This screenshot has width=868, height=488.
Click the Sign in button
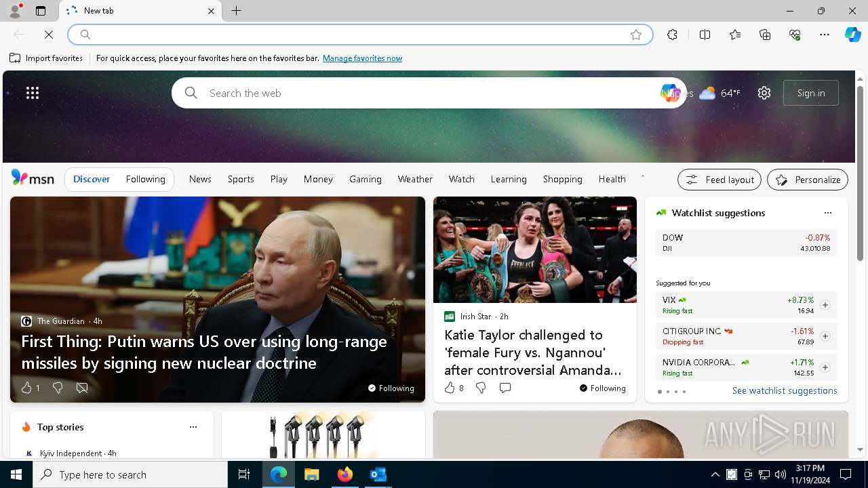tap(811, 93)
